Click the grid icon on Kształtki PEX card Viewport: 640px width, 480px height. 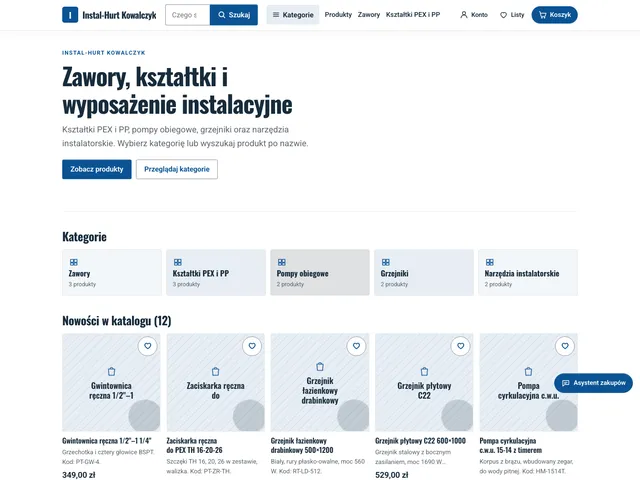click(x=178, y=262)
